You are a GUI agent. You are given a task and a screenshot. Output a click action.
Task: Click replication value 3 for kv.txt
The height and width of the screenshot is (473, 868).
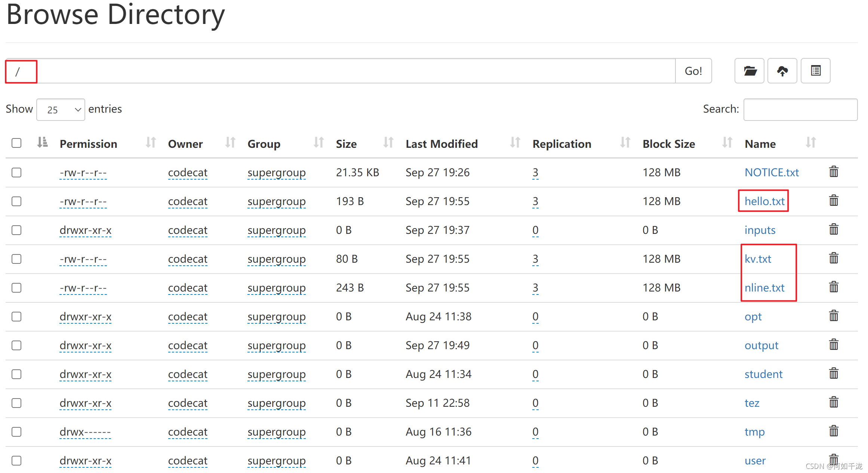[x=535, y=259]
